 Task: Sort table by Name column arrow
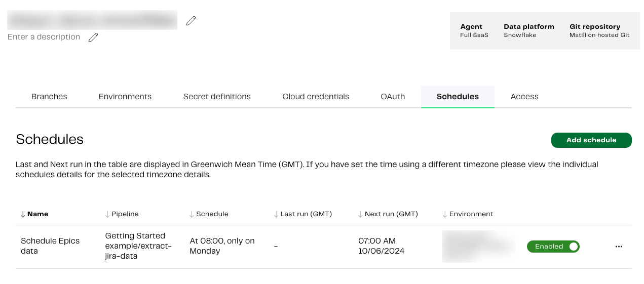(x=23, y=214)
